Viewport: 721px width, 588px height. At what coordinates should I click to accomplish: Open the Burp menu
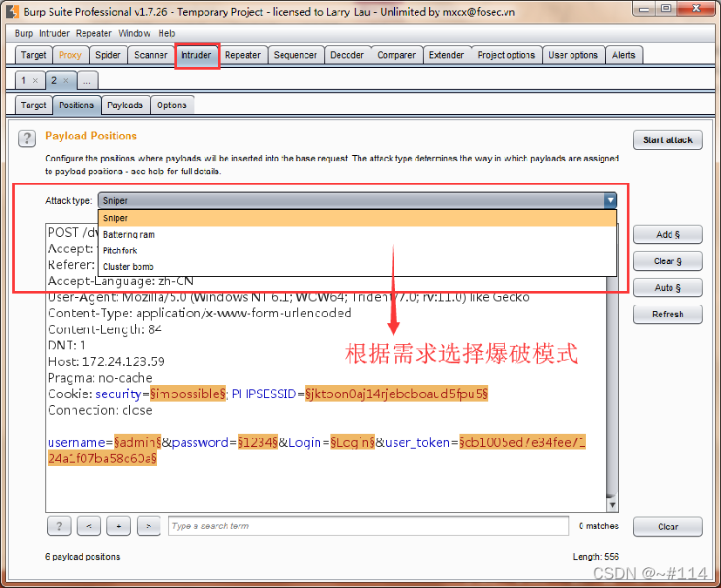pyautogui.click(x=24, y=33)
